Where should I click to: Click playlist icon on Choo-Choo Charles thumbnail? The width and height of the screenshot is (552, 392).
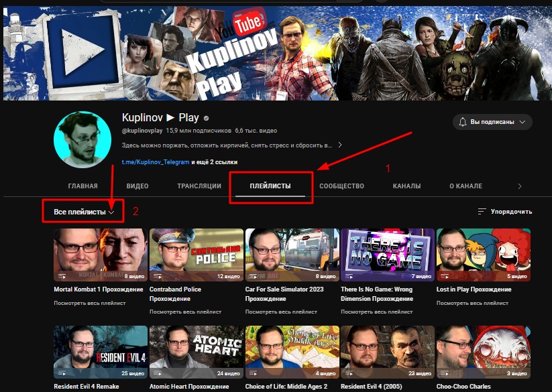[x=445, y=373]
